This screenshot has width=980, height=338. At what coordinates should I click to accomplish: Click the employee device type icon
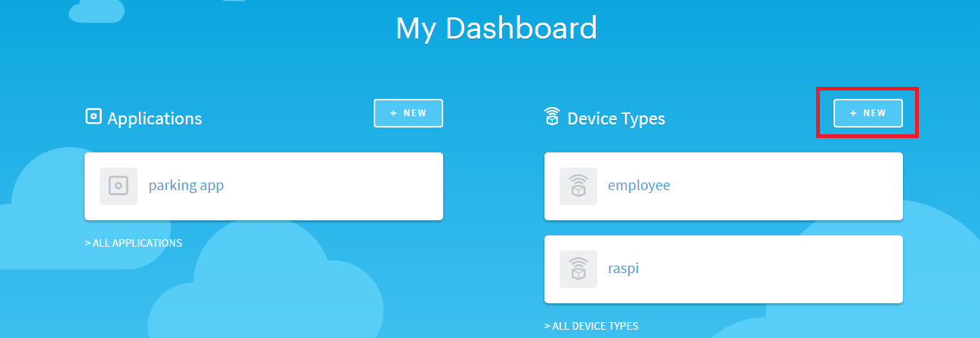pos(578,186)
